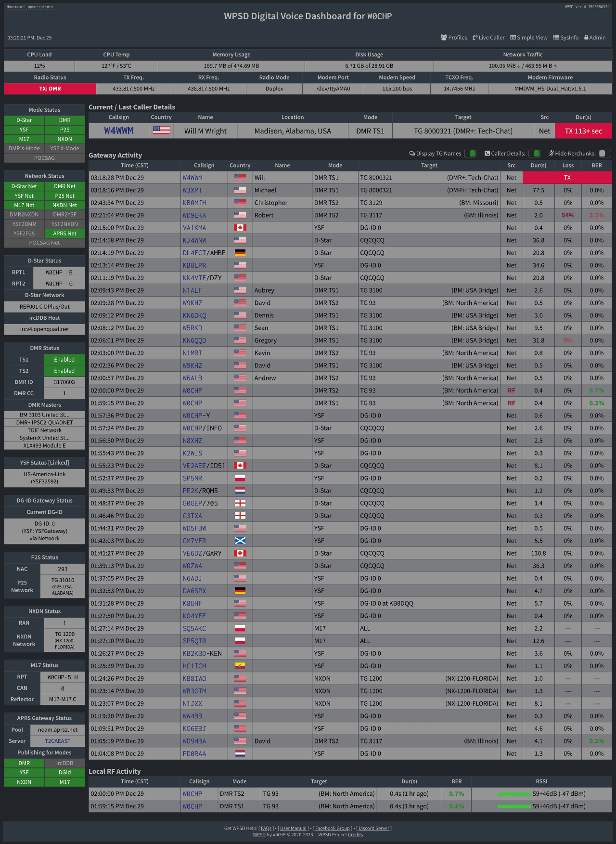Click the German flag beside DL4FCT/AMBE
Image resolution: width=616 pixels, height=844 pixels.
[240, 253]
